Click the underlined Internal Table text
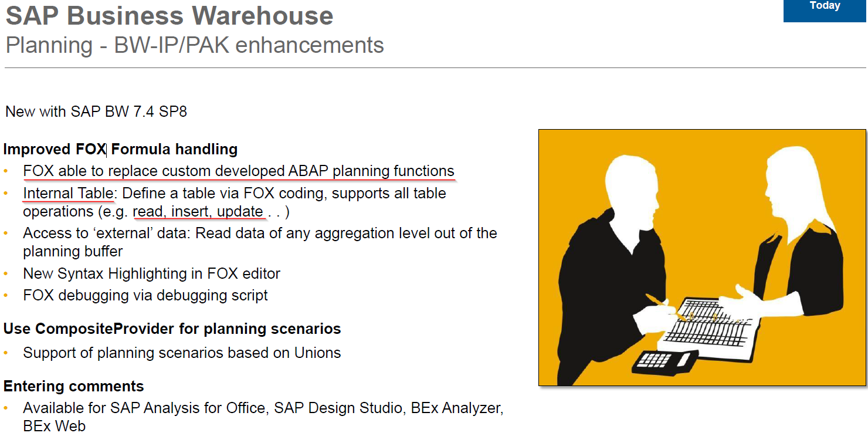The image size is (868, 443). pos(68,193)
